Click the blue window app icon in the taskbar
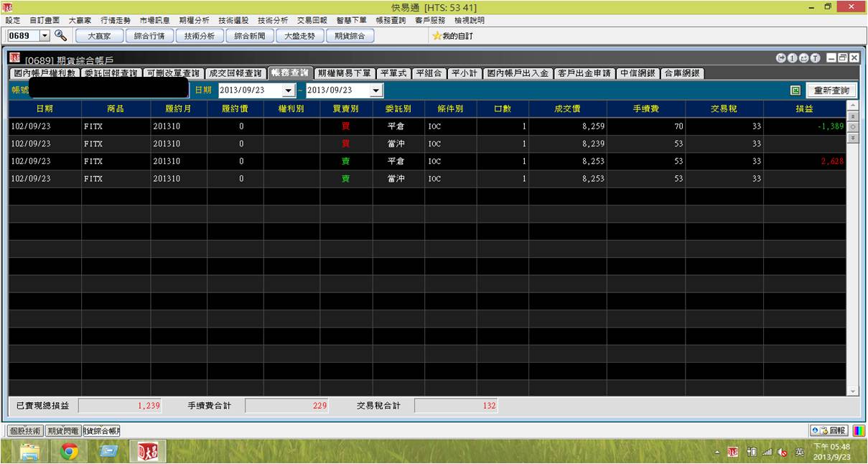 108,451
